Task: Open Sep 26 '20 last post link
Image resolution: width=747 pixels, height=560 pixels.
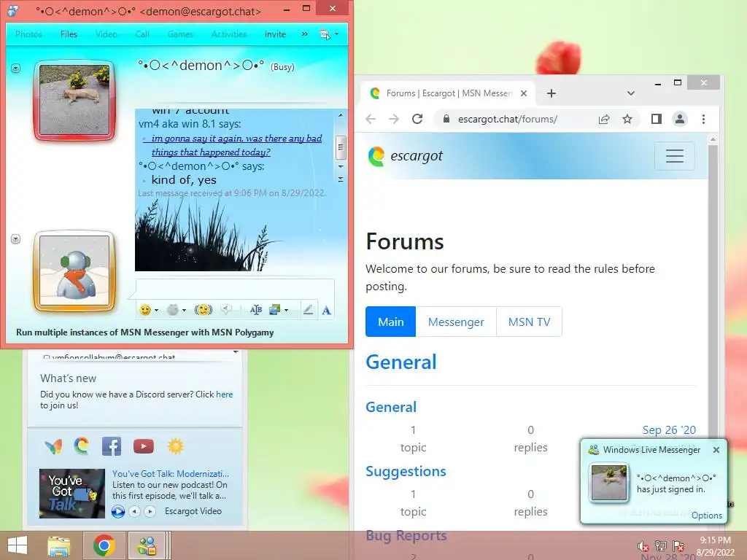Action: click(x=669, y=430)
